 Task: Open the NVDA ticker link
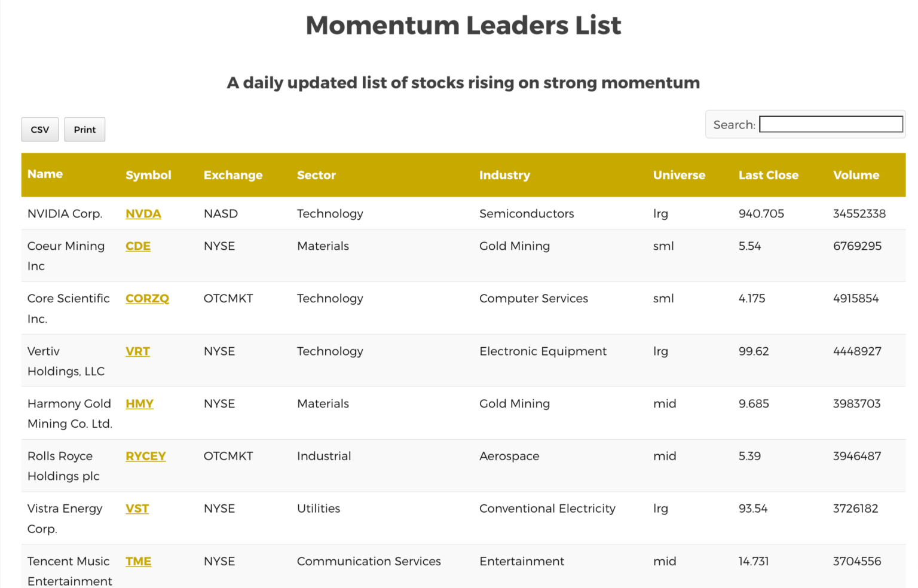coord(143,213)
